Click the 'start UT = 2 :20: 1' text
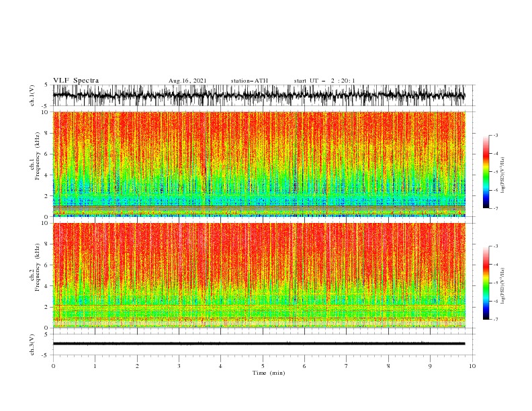532x411 pixels. point(324,81)
